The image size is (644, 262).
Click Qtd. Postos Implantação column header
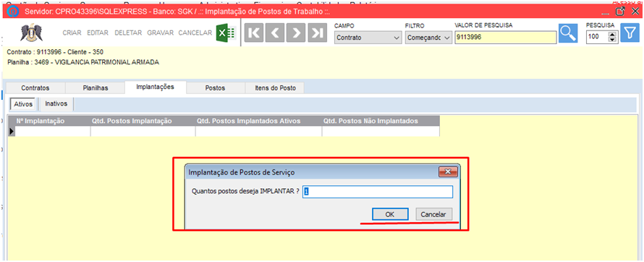[143, 121]
